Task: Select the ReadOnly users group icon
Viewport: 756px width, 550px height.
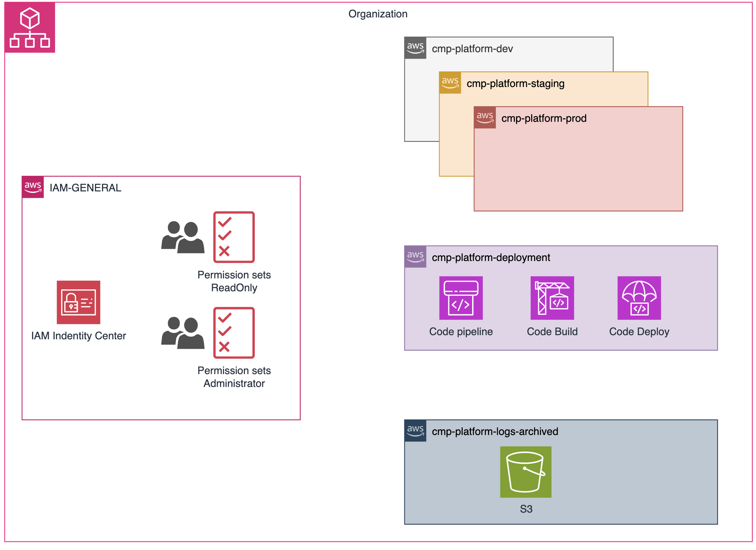Action: (183, 237)
